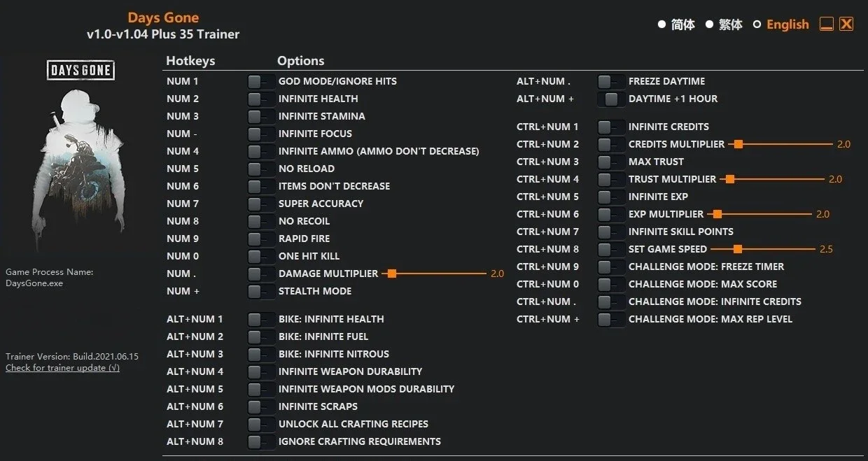Click the Daytime +1 Hour button
This screenshot has width=868, height=461.
611,99
